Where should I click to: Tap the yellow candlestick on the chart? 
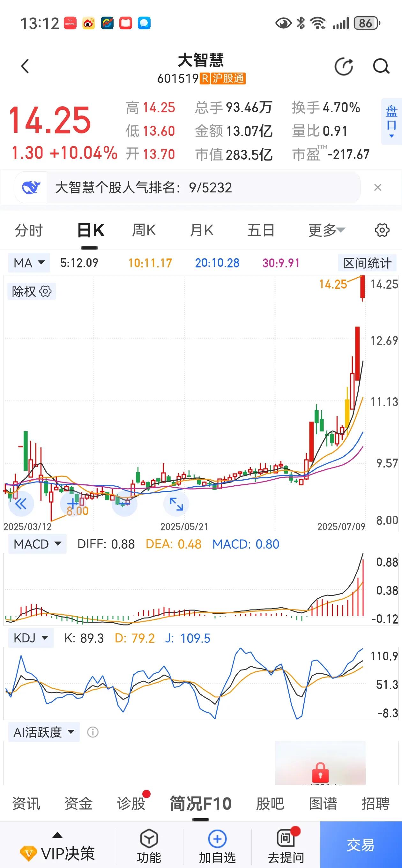click(347, 410)
